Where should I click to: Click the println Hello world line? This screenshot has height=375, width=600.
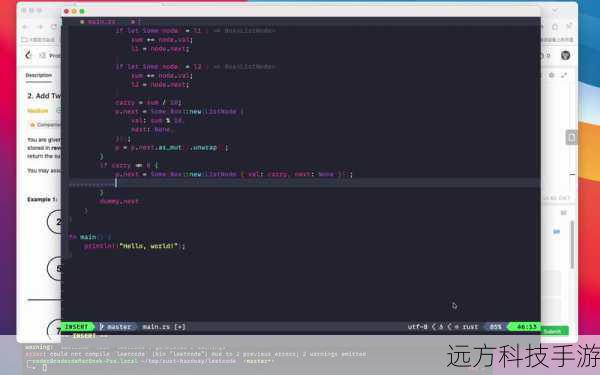pos(134,246)
